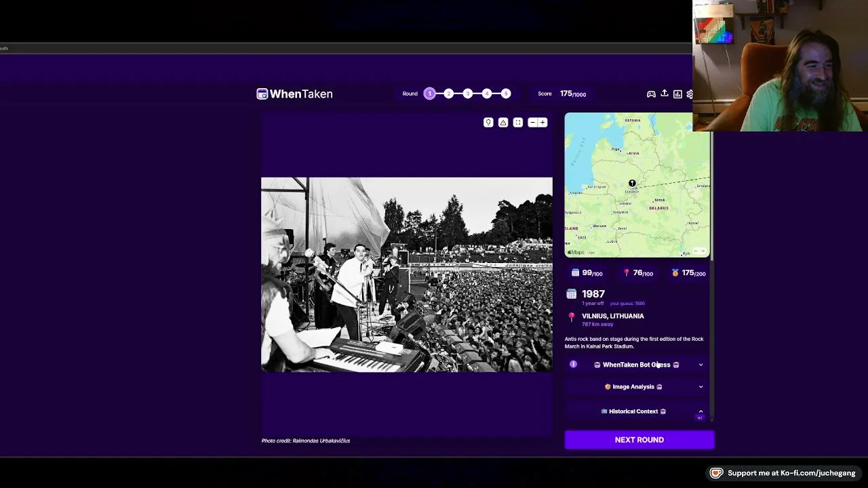Select round 2 step indicator

click(x=448, y=94)
